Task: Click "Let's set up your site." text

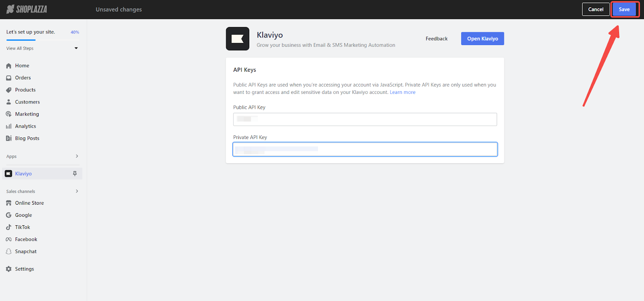Action: click(x=31, y=32)
